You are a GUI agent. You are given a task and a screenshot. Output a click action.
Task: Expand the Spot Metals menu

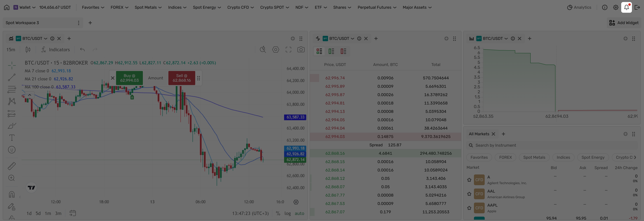(x=148, y=7)
